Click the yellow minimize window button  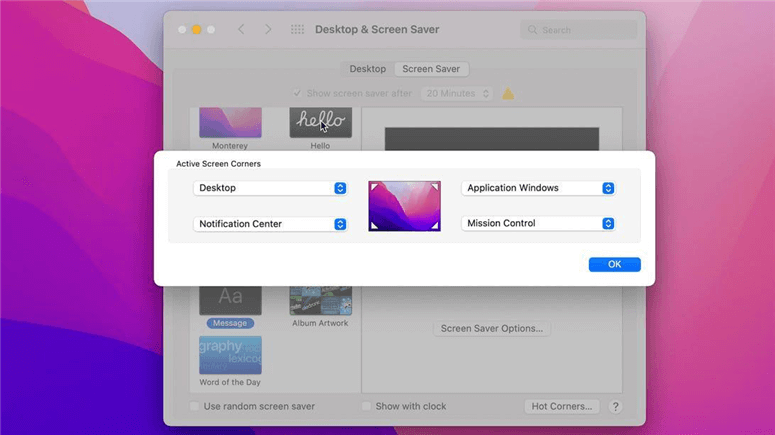(196, 30)
